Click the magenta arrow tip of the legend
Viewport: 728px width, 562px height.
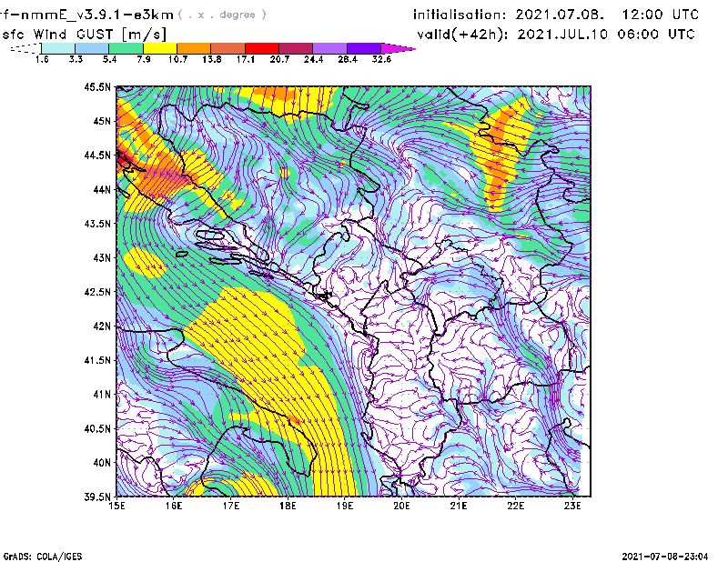click(398, 48)
